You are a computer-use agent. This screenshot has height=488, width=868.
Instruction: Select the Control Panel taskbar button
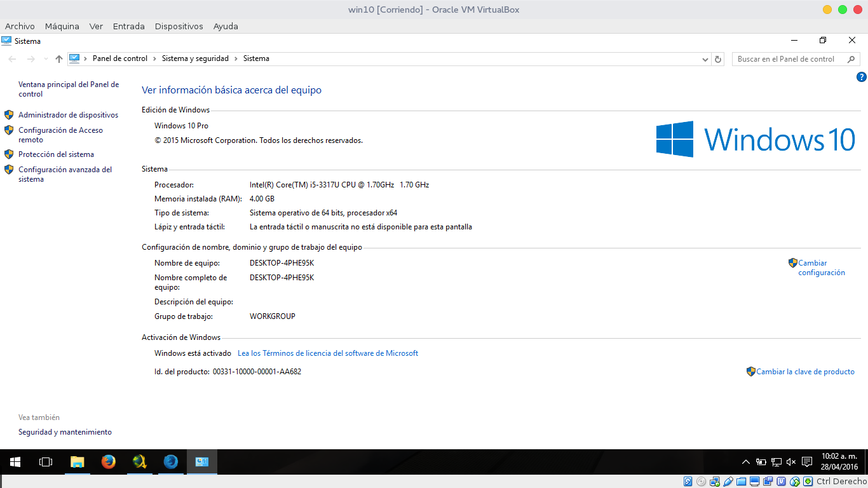202,462
